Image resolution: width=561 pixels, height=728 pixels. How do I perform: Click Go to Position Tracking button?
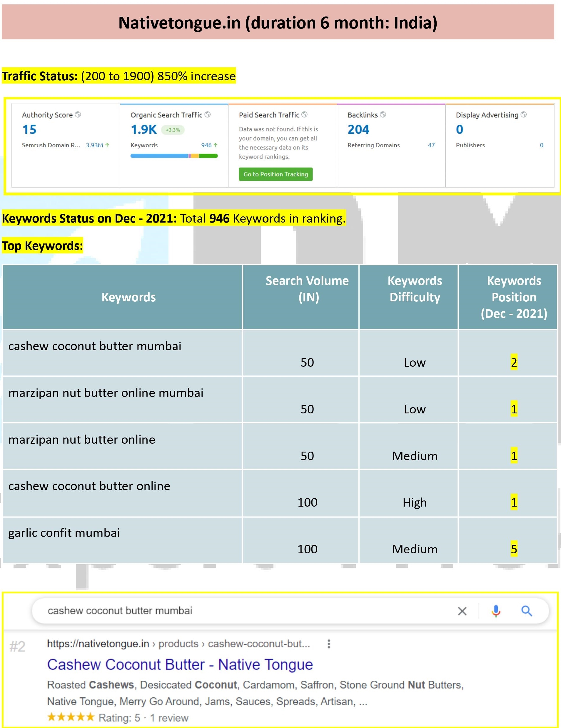click(276, 174)
